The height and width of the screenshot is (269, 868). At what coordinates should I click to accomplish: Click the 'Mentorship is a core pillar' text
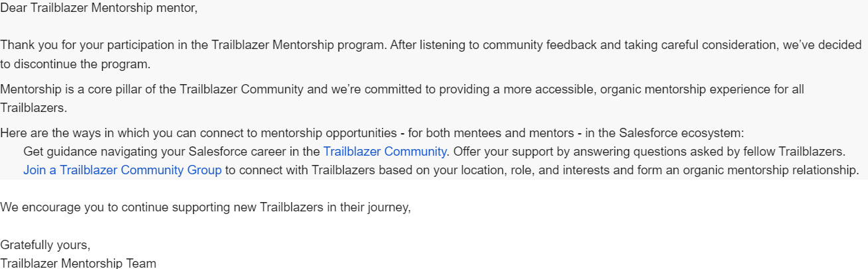(69, 89)
